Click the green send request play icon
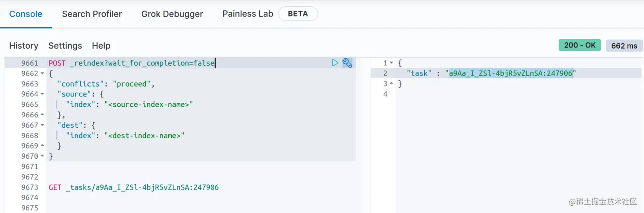Image resolution: width=644 pixels, height=213 pixels. (x=335, y=63)
